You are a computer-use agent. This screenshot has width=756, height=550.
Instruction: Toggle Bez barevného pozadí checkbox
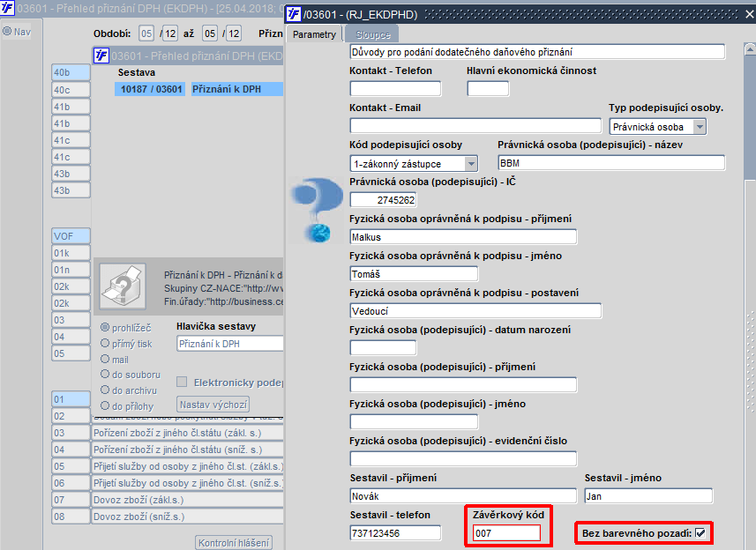700,533
